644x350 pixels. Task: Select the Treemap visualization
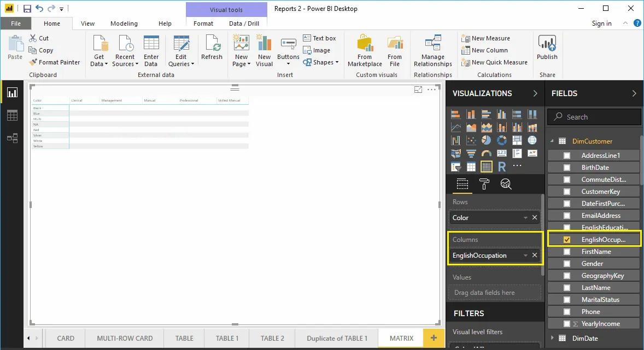coord(516,140)
